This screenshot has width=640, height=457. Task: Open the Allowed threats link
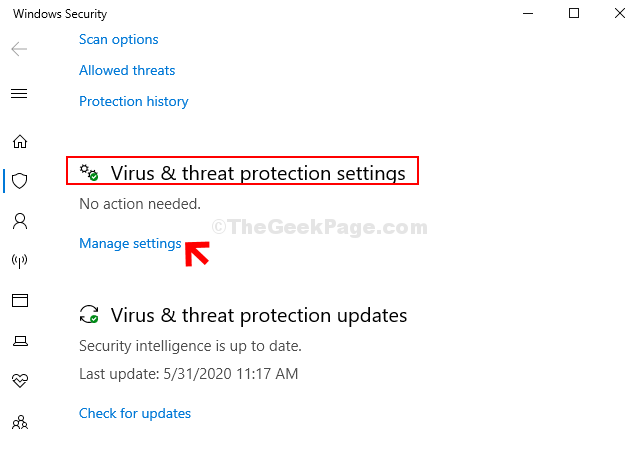click(127, 70)
